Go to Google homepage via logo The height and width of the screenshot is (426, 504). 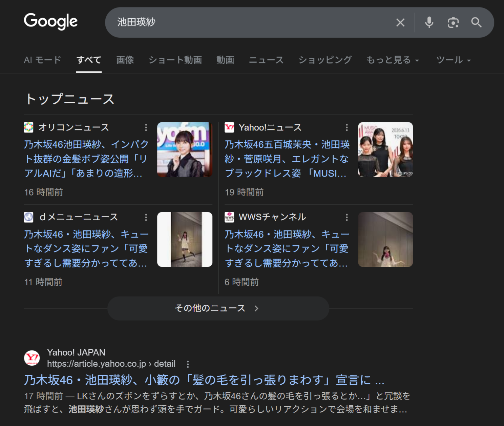pos(51,22)
